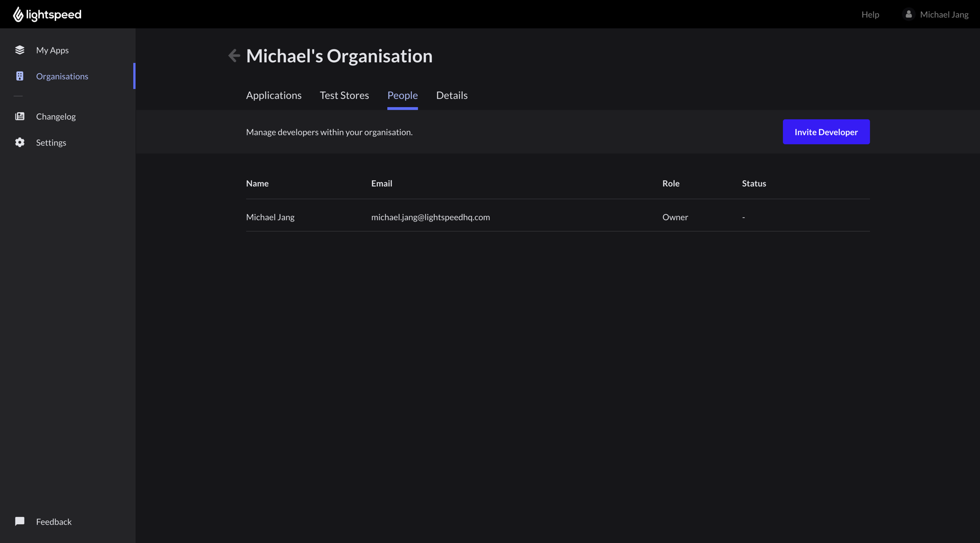Open the Test Stores tab

pos(345,95)
